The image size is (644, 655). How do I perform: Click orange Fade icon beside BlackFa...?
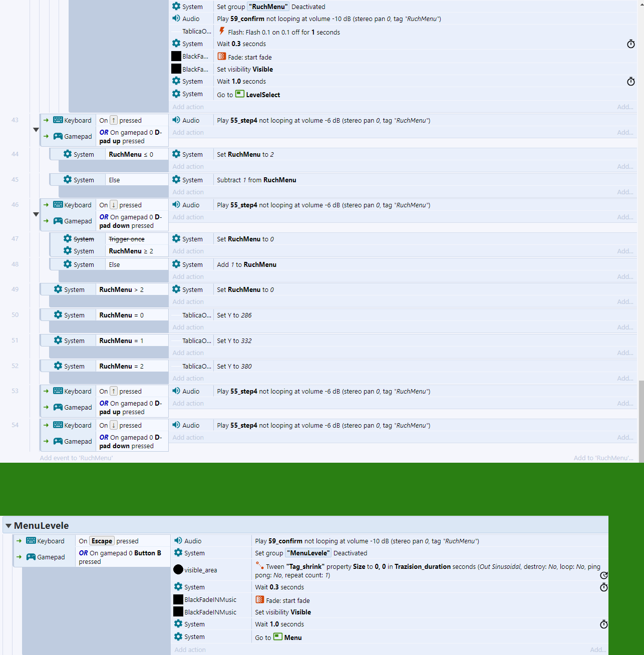(222, 57)
